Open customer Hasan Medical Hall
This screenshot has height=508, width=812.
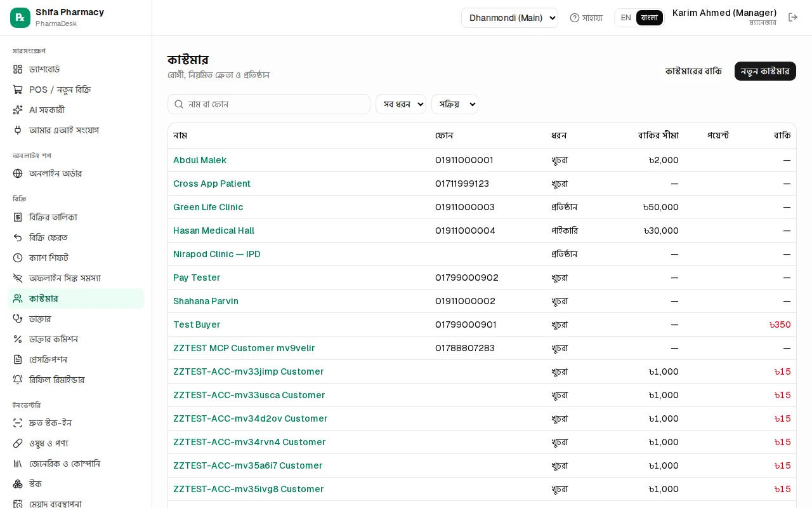click(x=214, y=231)
